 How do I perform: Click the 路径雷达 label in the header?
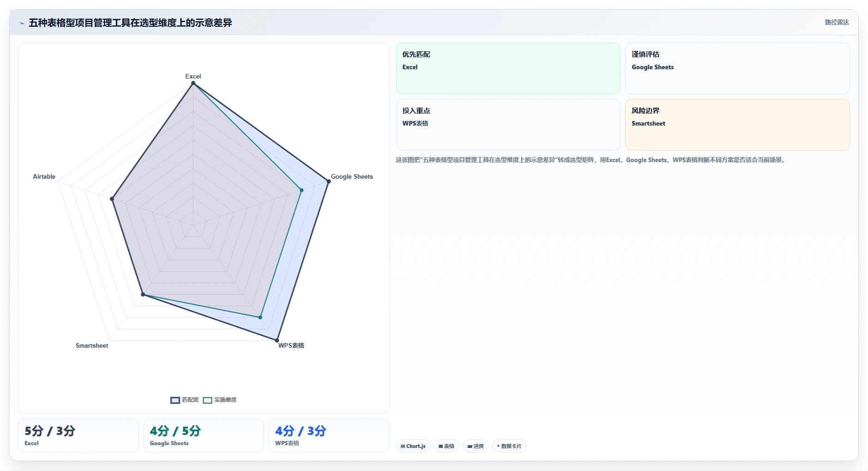[837, 22]
